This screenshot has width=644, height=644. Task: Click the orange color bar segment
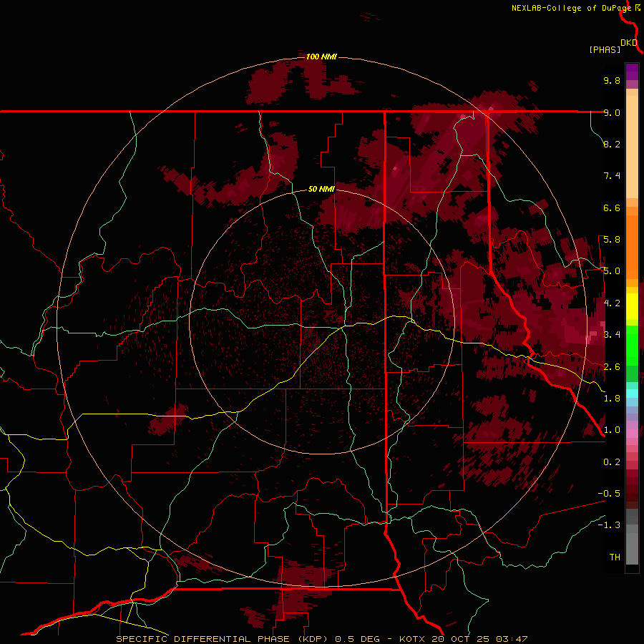pos(632,246)
